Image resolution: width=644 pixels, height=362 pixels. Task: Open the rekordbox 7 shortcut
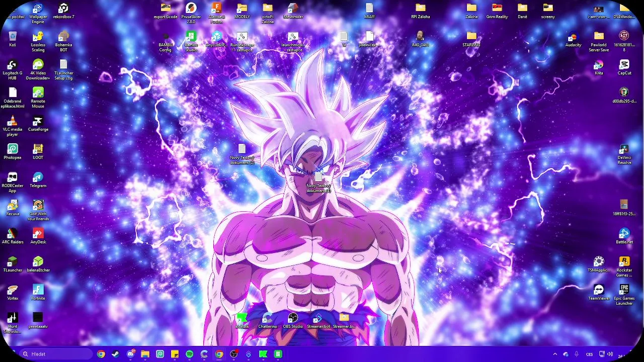point(63,11)
